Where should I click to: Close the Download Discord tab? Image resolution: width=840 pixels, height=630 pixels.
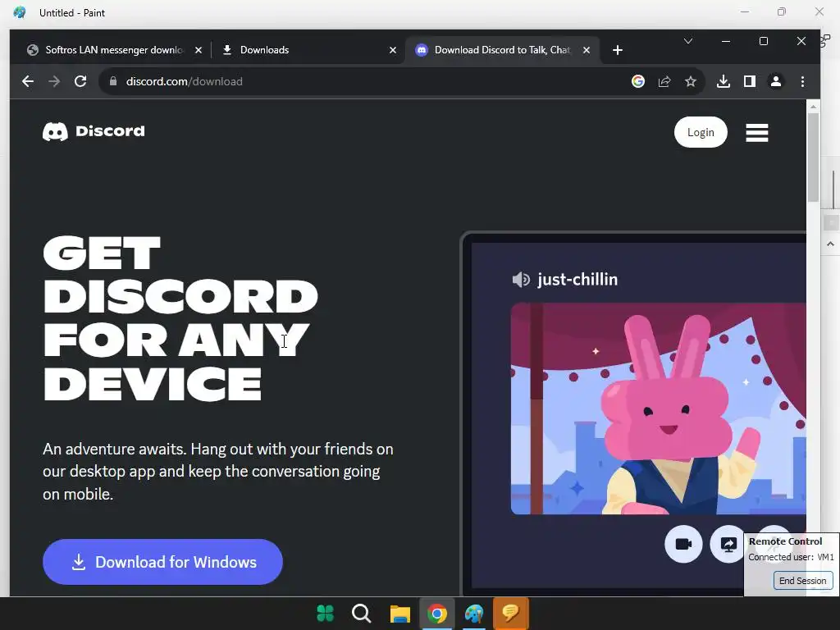point(587,50)
